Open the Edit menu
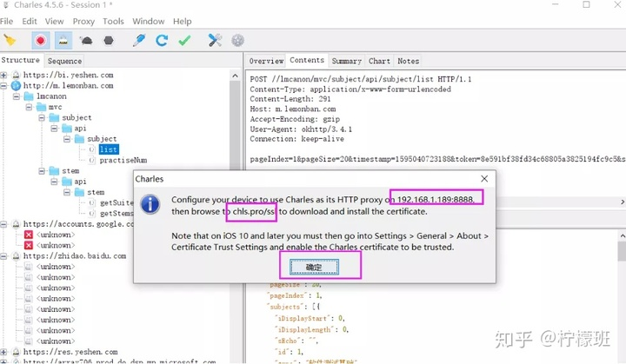The height and width of the screenshot is (364, 626). [x=30, y=21]
